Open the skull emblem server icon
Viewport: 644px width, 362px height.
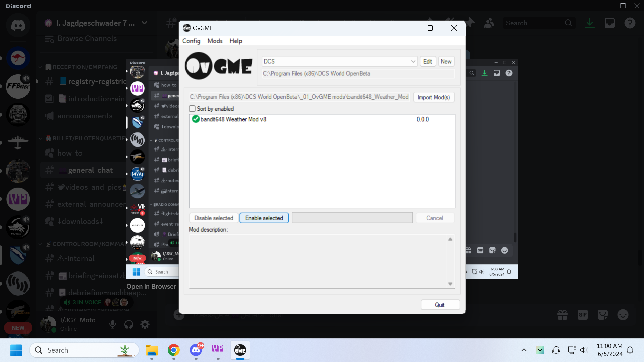click(18, 115)
